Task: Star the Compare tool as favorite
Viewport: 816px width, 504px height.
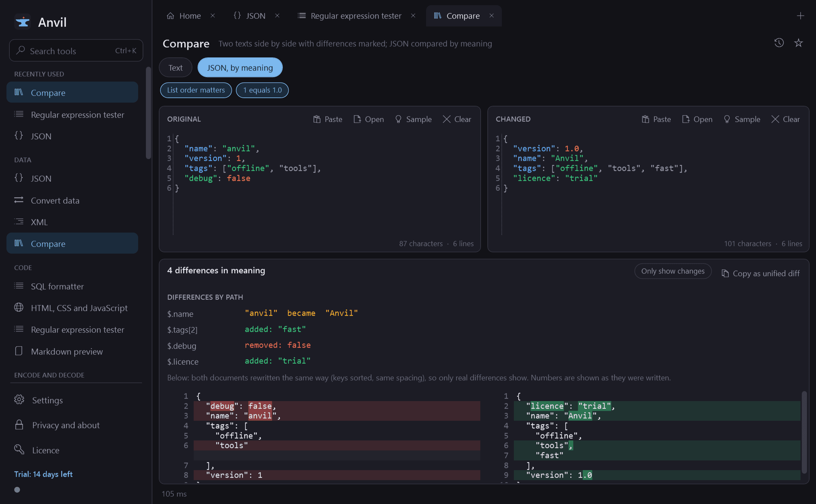Action: [x=798, y=43]
